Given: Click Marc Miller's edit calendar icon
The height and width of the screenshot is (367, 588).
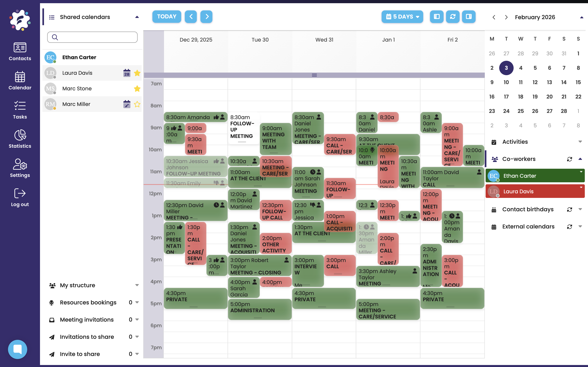Looking at the screenshot, I should point(127,104).
